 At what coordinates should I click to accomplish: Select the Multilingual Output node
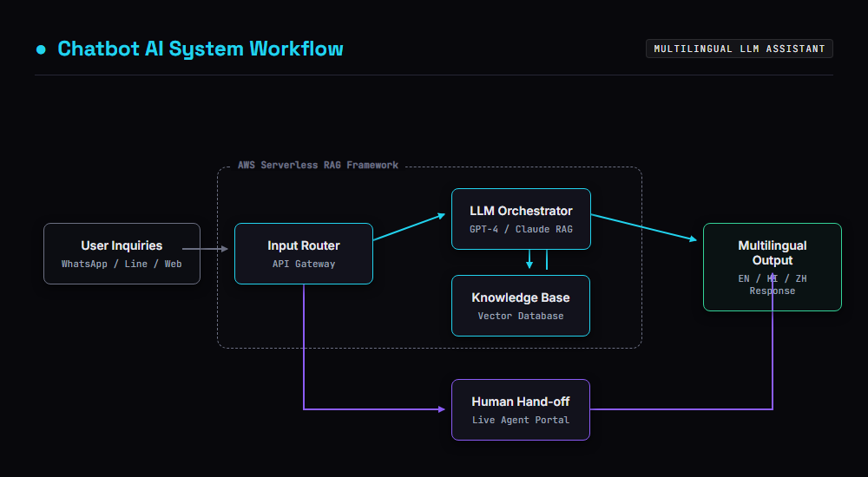773,267
